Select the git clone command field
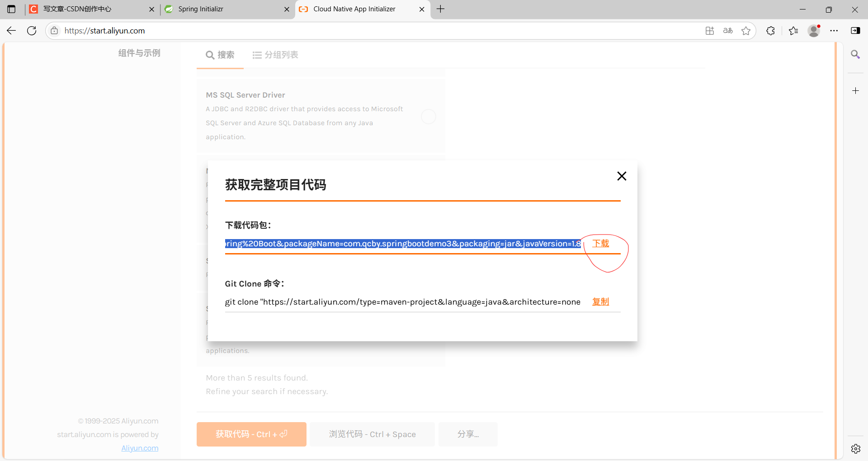This screenshot has height=461, width=868. (x=403, y=302)
